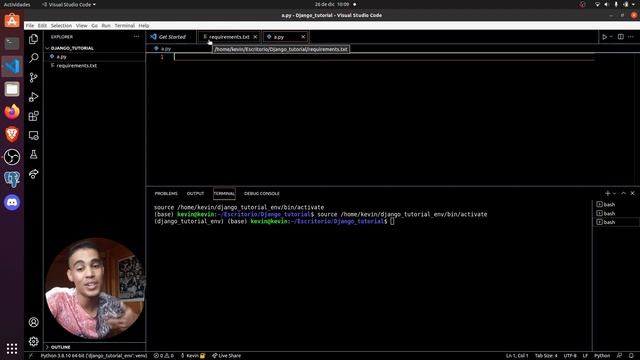The height and width of the screenshot is (360, 640).
Task: Click errors and warnings count in status bar
Action: click(x=164, y=356)
